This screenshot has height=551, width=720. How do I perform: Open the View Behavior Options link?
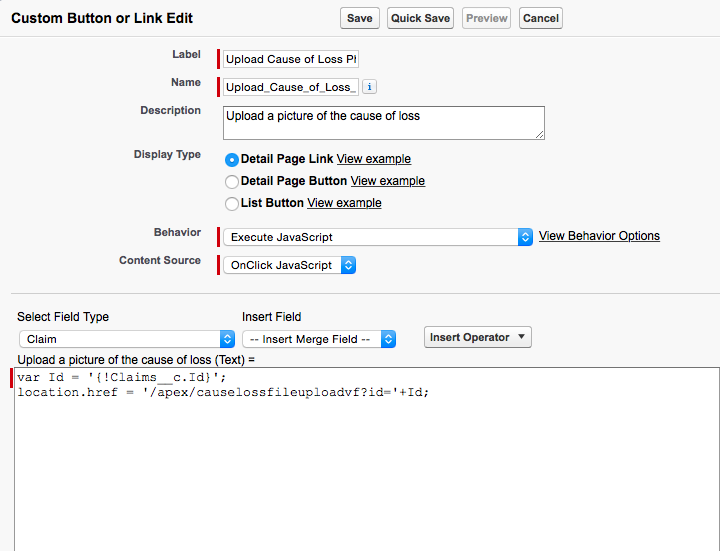click(x=599, y=236)
